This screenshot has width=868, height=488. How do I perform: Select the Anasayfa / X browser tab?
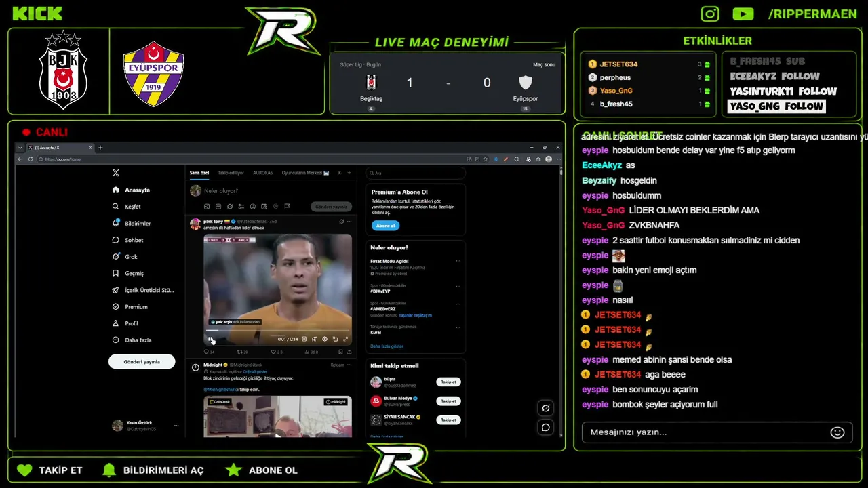coord(60,147)
